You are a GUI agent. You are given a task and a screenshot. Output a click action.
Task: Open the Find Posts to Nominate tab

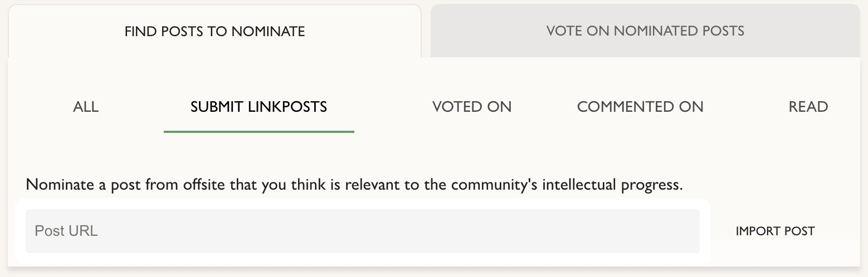[214, 31]
